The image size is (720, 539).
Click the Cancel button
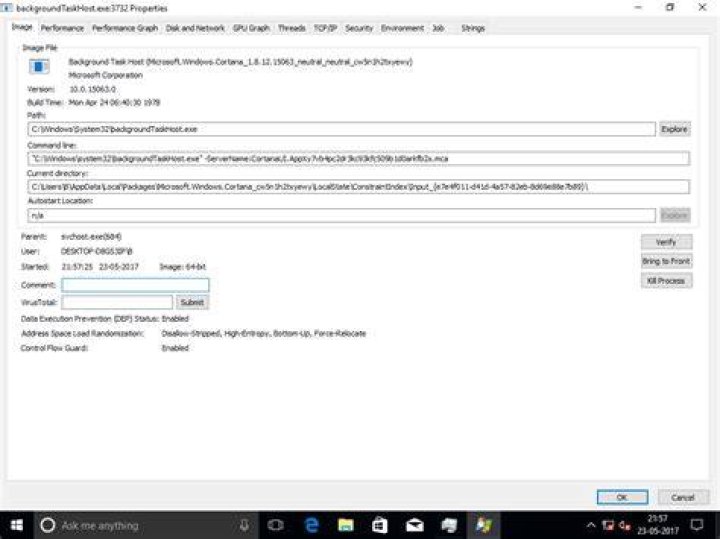pyautogui.click(x=683, y=497)
